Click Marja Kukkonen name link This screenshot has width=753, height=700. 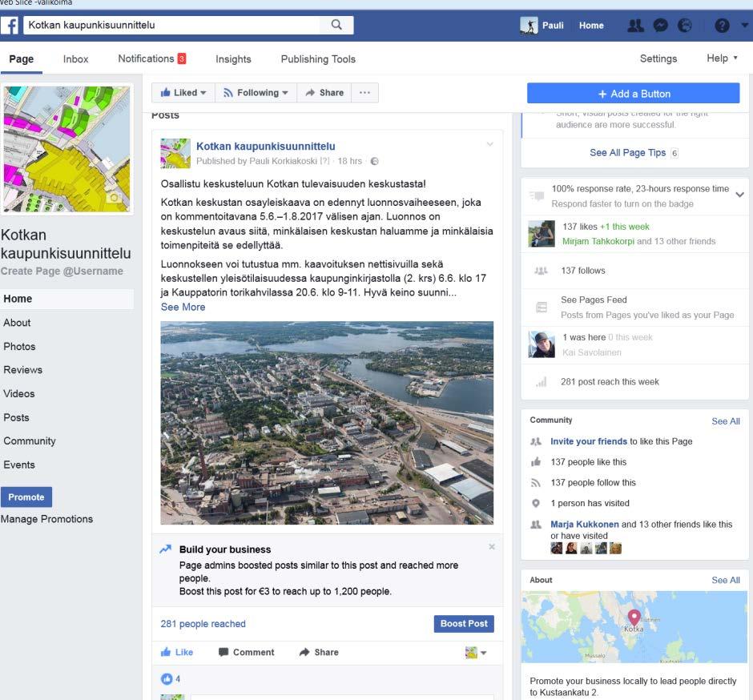[585, 525]
